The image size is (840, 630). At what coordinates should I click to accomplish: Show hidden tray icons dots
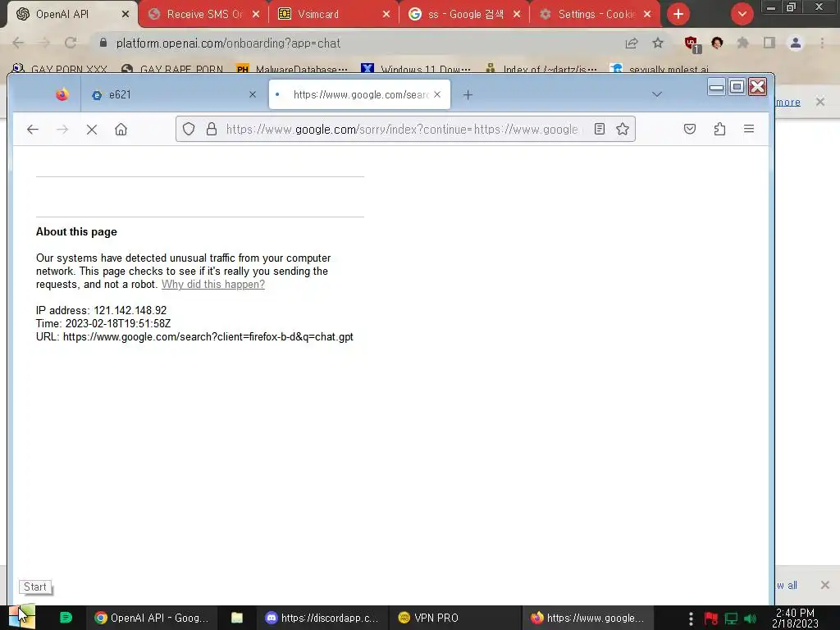click(691, 619)
